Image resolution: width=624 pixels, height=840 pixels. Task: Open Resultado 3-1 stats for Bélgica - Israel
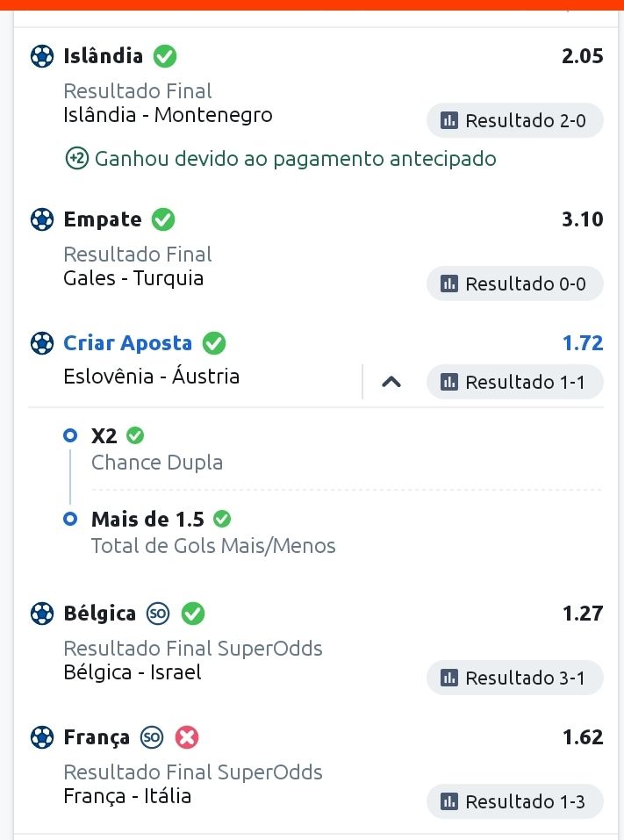[514, 678]
